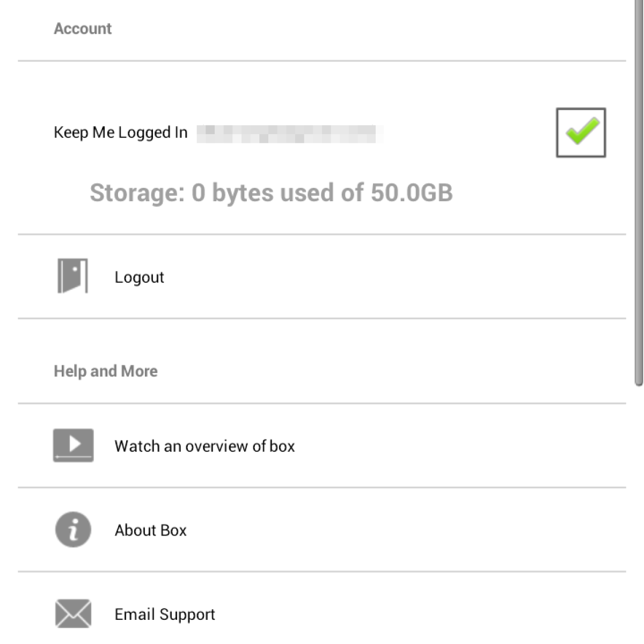Viewport: 644px width, 644px height.
Task: Uncheck the Keep Me Logged In checkbox
Action: tap(581, 133)
